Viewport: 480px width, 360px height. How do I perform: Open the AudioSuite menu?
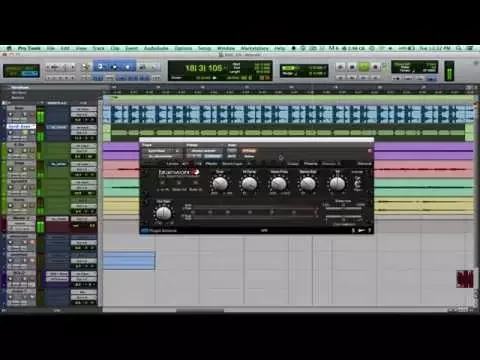156,48
